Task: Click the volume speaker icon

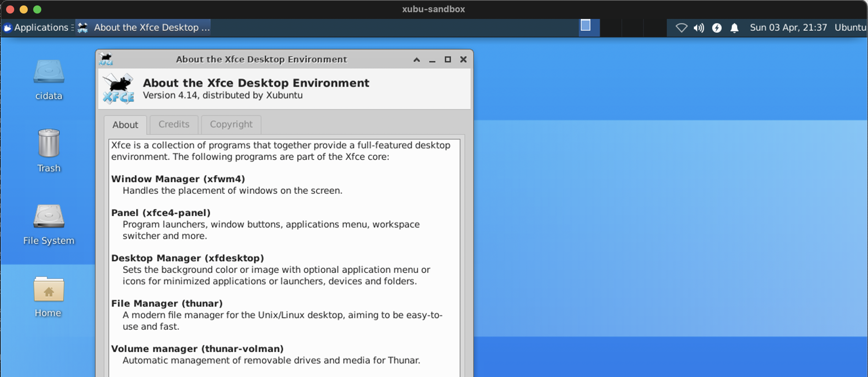Action: [699, 28]
